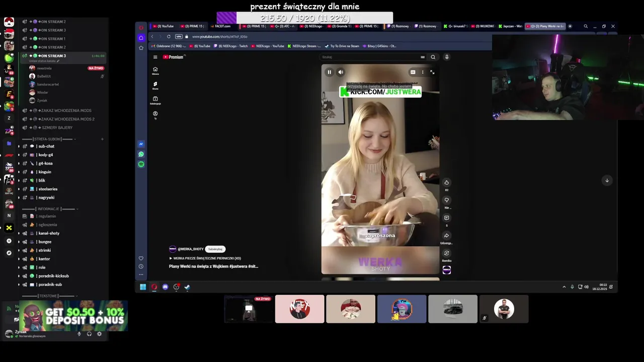Open Discord from the streamed taskbar
Image resolution: width=644 pixels, height=362 pixels.
165,287
